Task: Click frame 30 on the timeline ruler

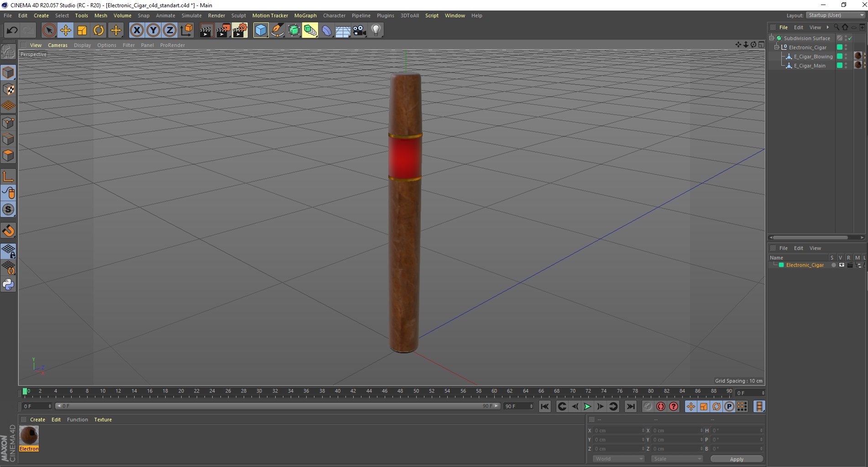Action: 259,391
